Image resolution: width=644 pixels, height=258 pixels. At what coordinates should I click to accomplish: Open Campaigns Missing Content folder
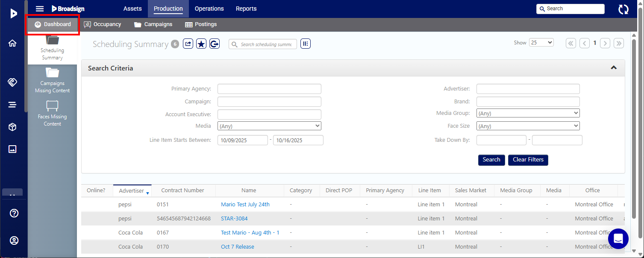[52, 80]
